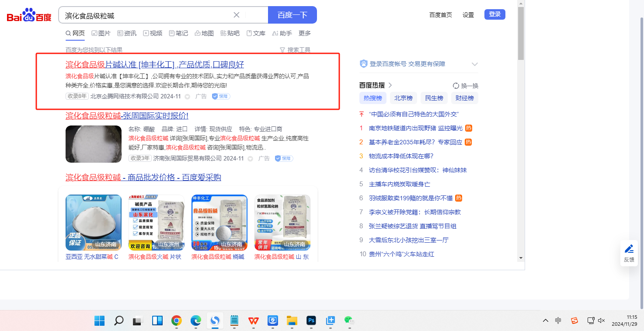644x331 pixels.
Task: Open the 百度爱采购 wholesale price result
Action: pos(143,177)
